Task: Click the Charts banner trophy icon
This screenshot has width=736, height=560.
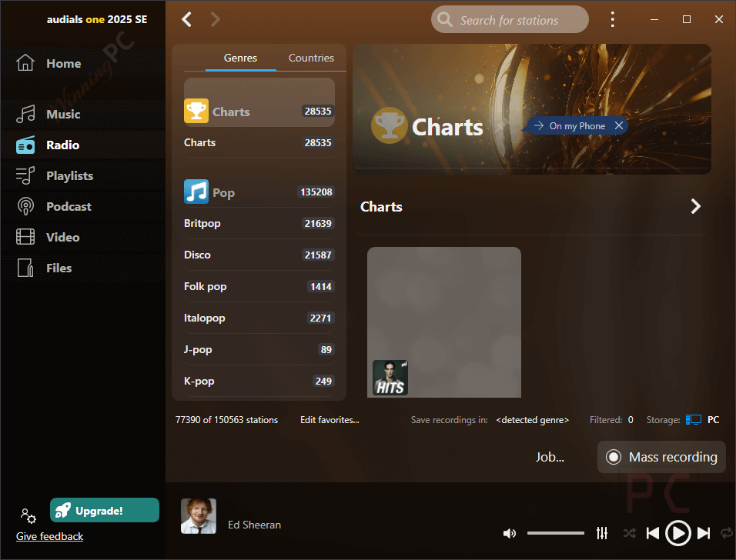Action: 389,125
